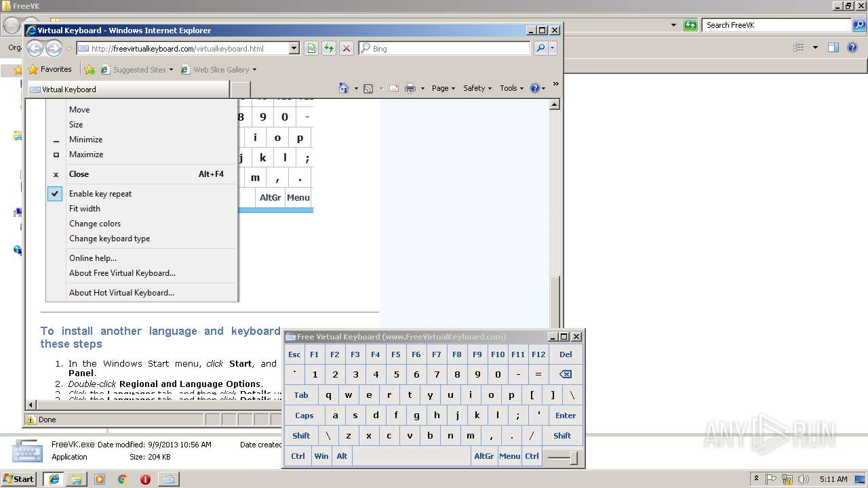Toggle the AltGr key on Free Virtual Keyboard
The width and height of the screenshot is (868, 488).
[484, 456]
